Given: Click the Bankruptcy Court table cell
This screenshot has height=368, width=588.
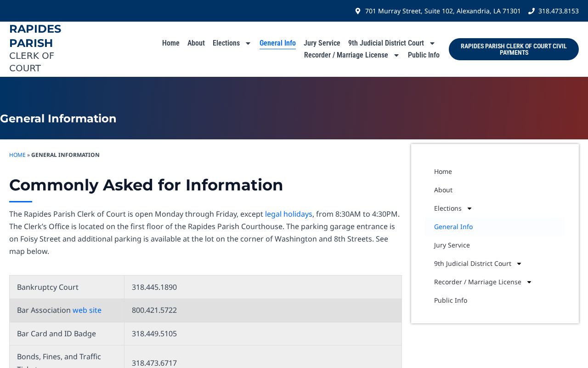Looking at the screenshot, I should (67, 287).
